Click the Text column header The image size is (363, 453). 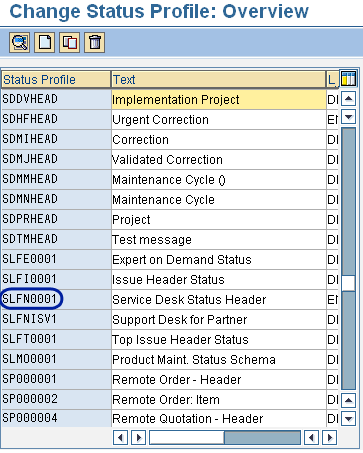(x=219, y=80)
